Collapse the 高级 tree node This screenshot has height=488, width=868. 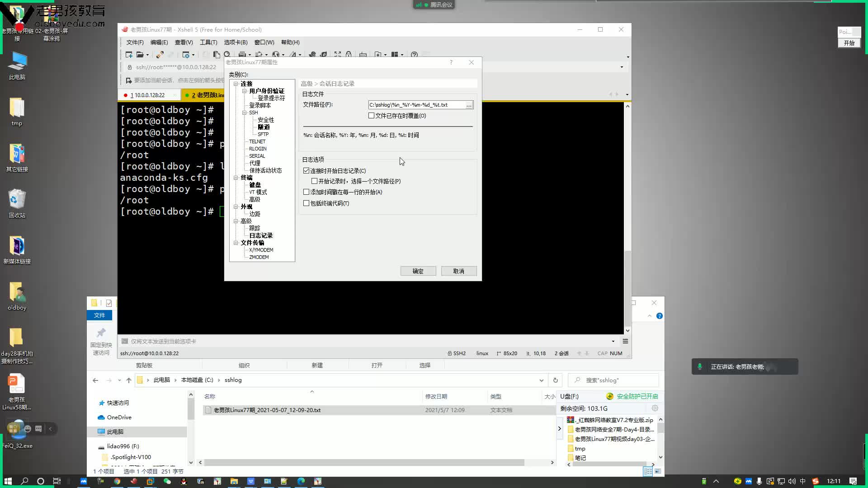(x=236, y=221)
